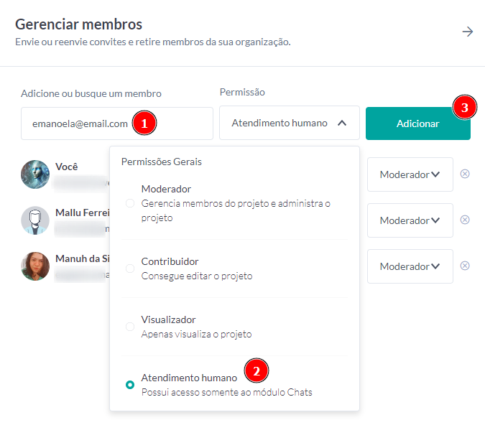Select the Contribuidor radio option
485x448 pixels.
point(130,269)
